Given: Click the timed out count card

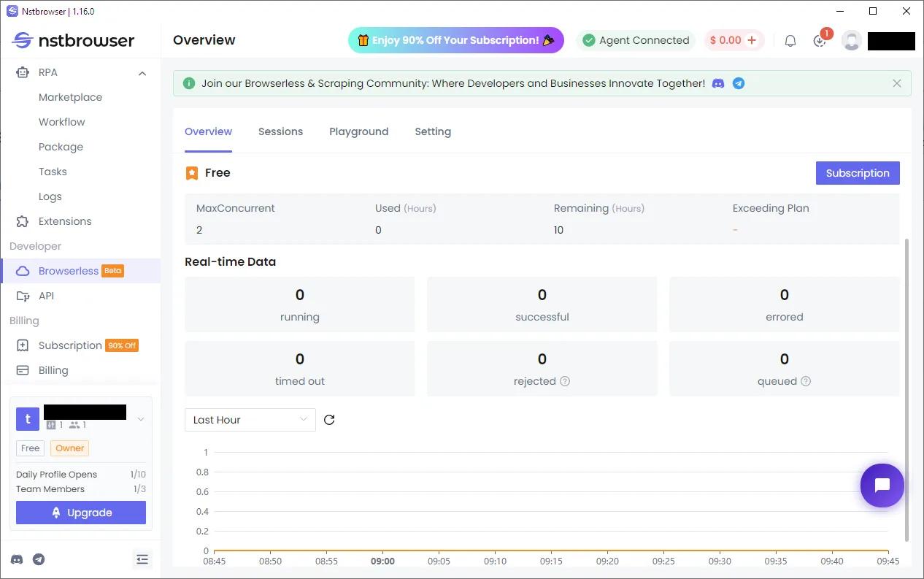Looking at the screenshot, I should tap(299, 369).
